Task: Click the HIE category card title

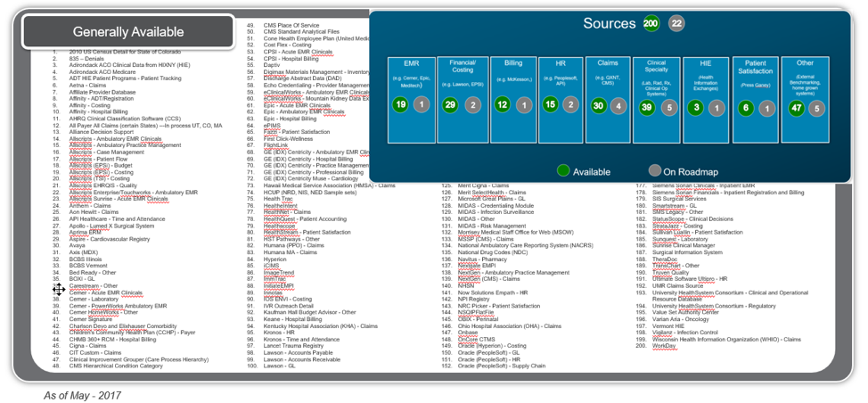Action: (x=705, y=64)
